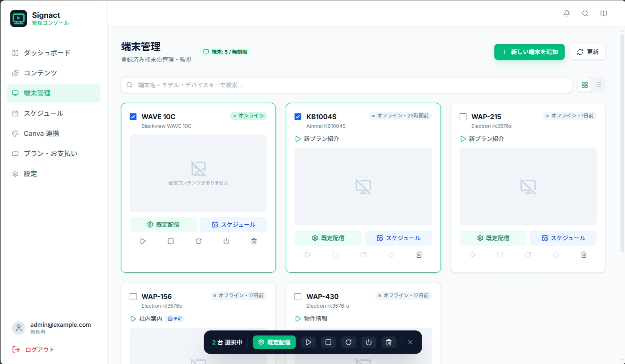Go to スケジュール in the sidebar
This screenshot has height=364, width=625.
[54, 113]
